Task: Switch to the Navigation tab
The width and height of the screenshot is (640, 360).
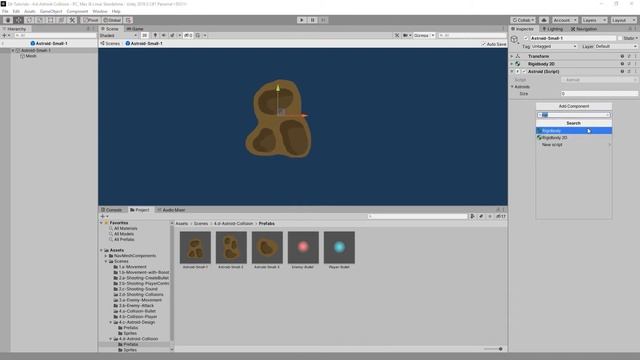Action: click(x=584, y=29)
